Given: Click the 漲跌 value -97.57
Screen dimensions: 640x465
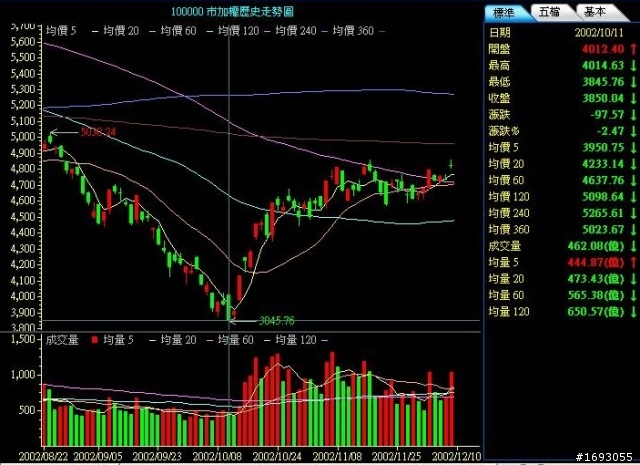Looking at the screenshot, I should (607, 115).
